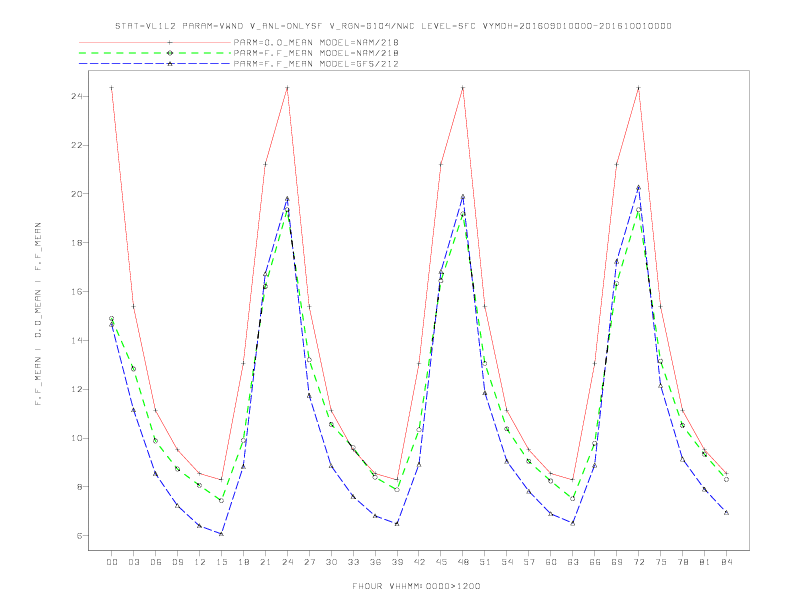Click y-axis tick label 8
Viewport: 792px width, 612px height.
(x=80, y=487)
